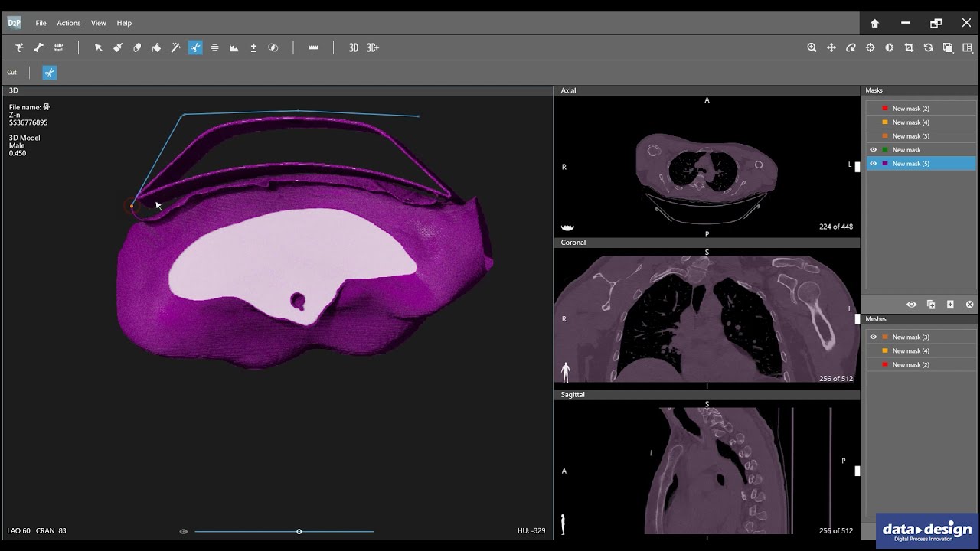The image size is (980, 551).
Task: Click the standing figure icon in Coronal view
Action: click(566, 373)
